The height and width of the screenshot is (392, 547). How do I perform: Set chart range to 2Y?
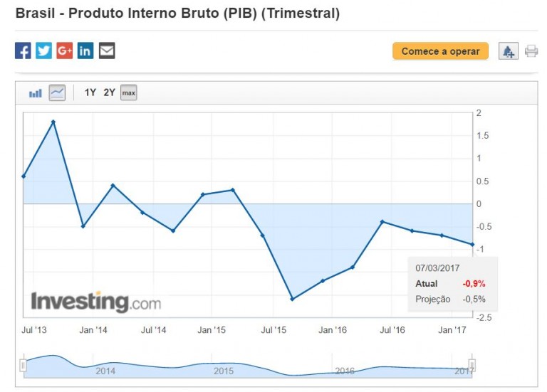coord(109,92)
